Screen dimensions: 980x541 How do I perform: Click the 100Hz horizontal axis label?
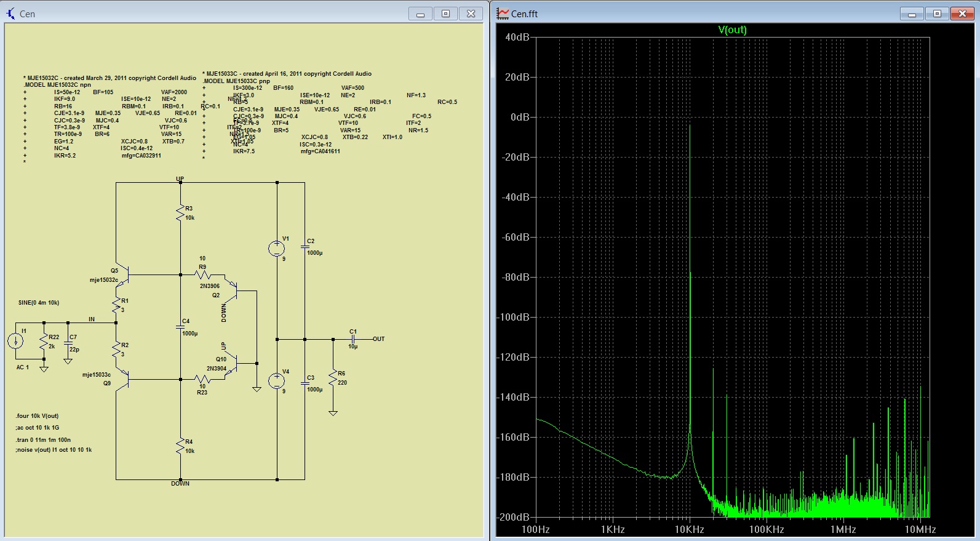pyautogui.click(x=536, y=529)
